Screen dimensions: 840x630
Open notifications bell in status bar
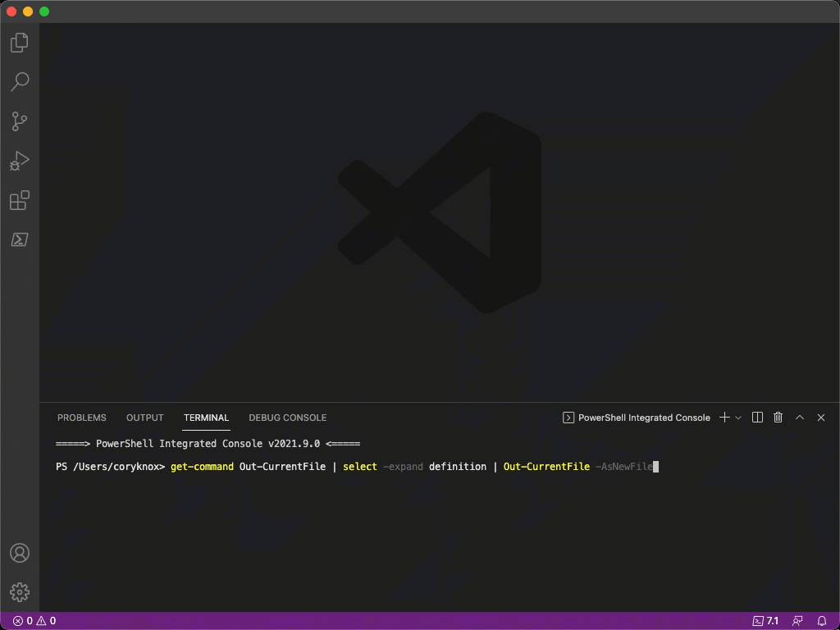[x=822, y=621]
